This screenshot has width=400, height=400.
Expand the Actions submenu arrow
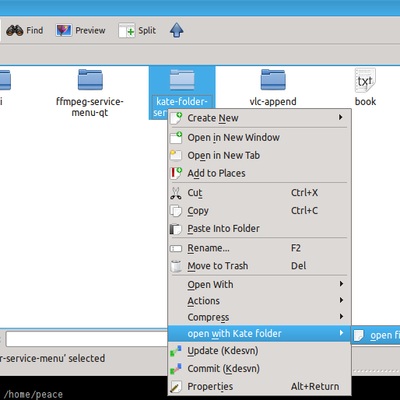pos(341,300)
